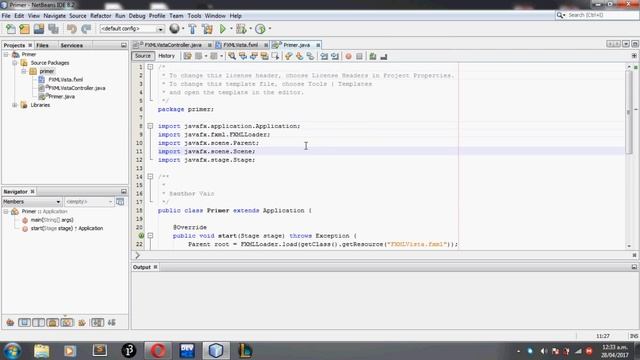This screenshot has width=640, height=360.
Task: Click the Profile Project toolbar icon
Action: [260, 29]
